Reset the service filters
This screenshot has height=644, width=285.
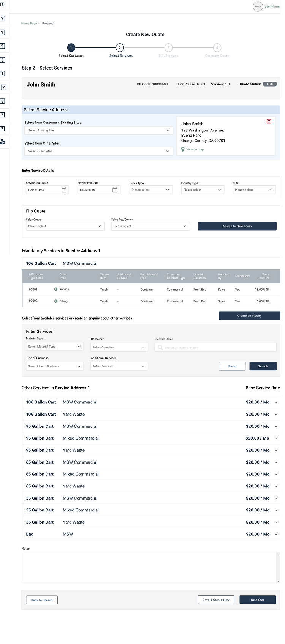(x=232, y=366)
